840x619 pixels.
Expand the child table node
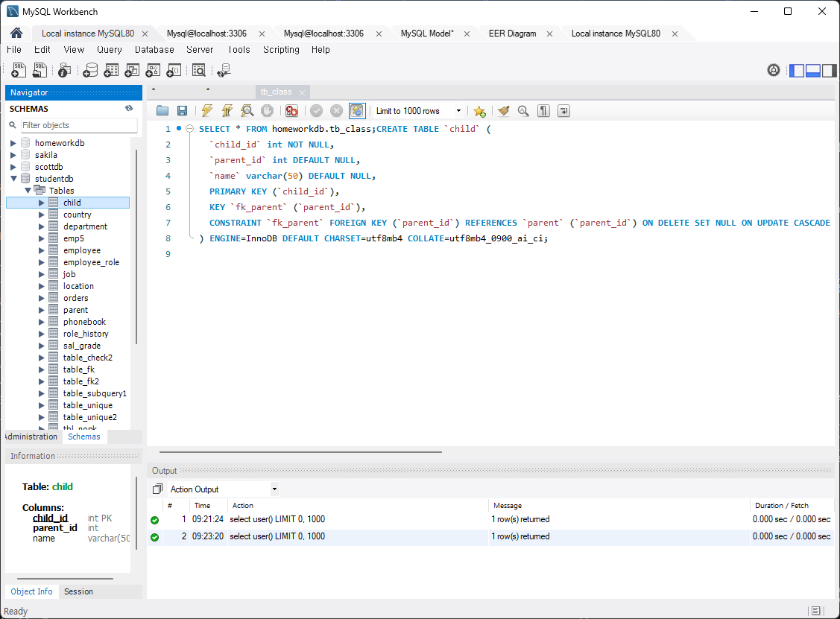[41, 203]
